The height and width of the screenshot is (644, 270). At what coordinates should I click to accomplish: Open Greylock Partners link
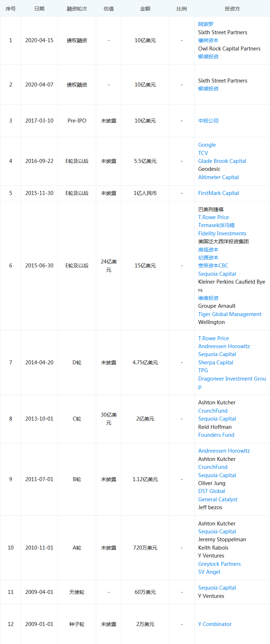(x=219, y=564)
